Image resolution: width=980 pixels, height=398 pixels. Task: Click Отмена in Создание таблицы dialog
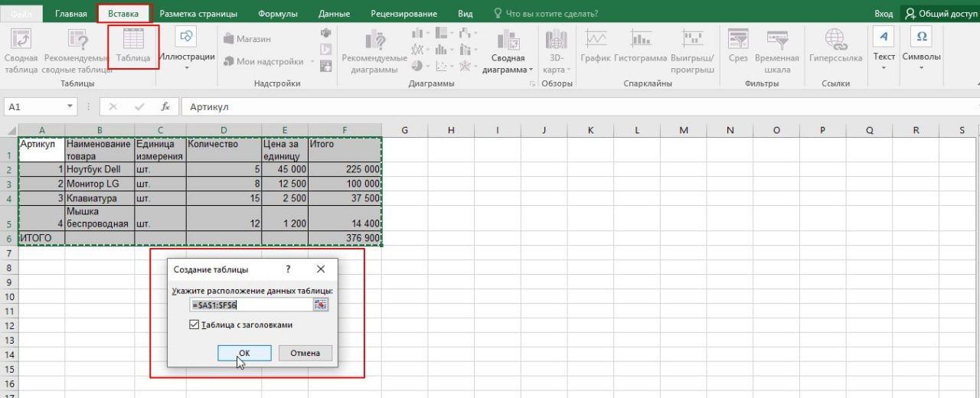(305, 353)
